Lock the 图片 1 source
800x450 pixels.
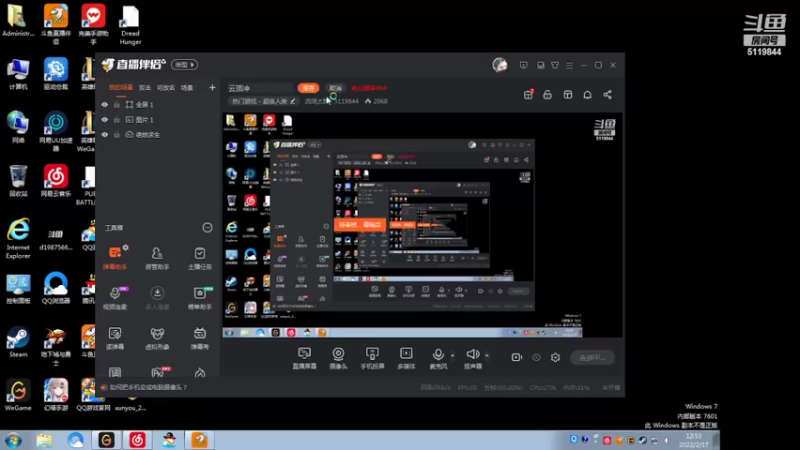117,120
